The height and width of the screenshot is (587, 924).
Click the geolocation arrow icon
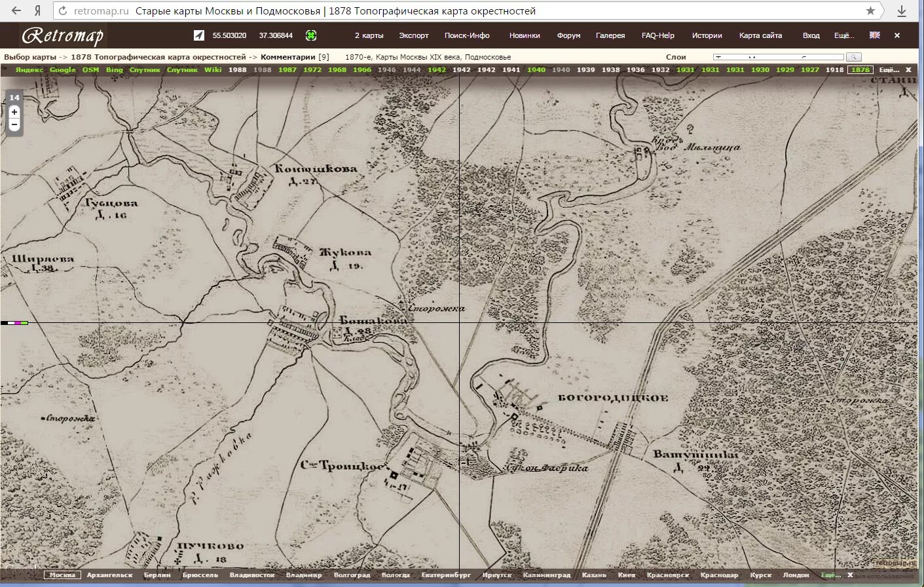point(199,35)
